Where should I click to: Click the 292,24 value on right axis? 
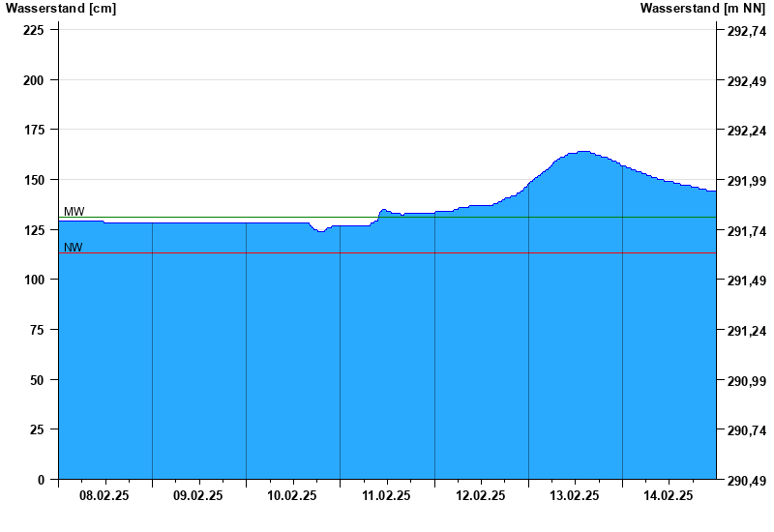(747, 131)
